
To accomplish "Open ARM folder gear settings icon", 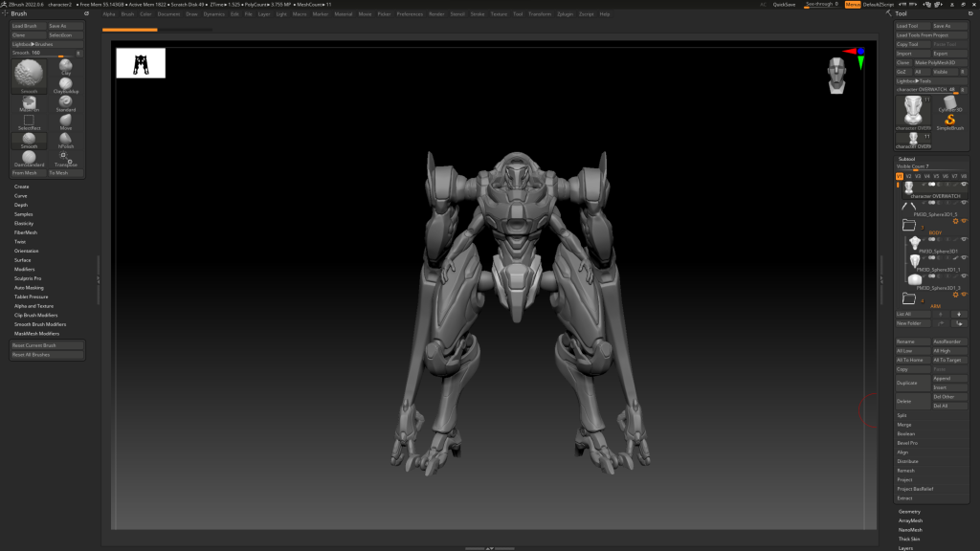I will 956,295.
